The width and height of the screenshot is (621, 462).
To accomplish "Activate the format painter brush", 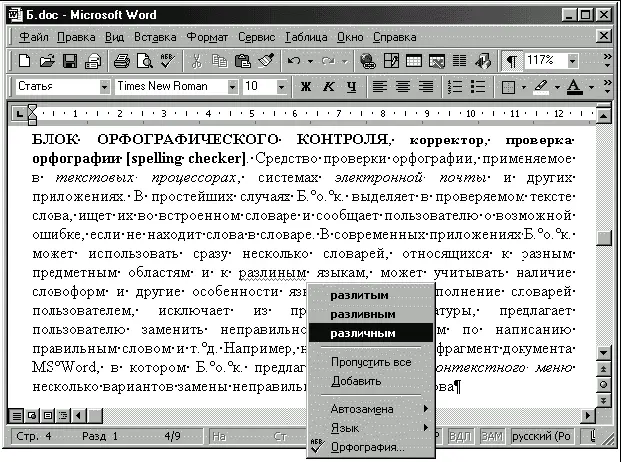I will coord(266,61).
